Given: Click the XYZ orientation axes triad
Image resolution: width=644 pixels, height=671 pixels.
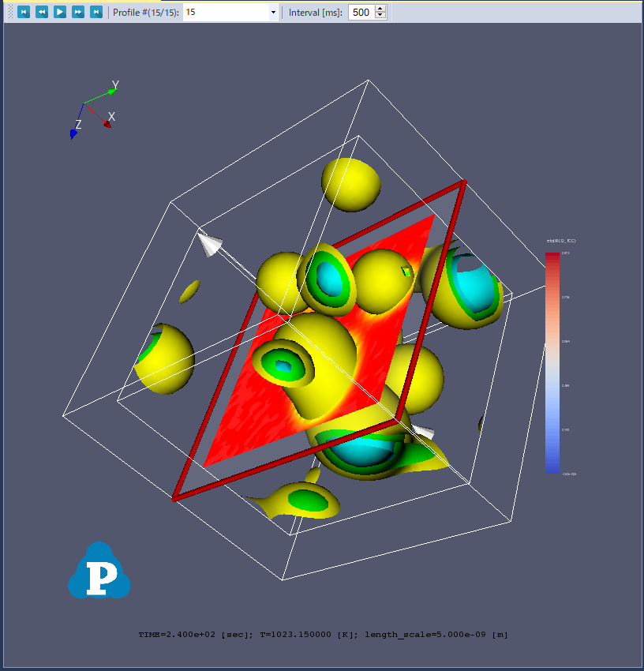Looking at the screenshot, I should [x=91, y=111].
